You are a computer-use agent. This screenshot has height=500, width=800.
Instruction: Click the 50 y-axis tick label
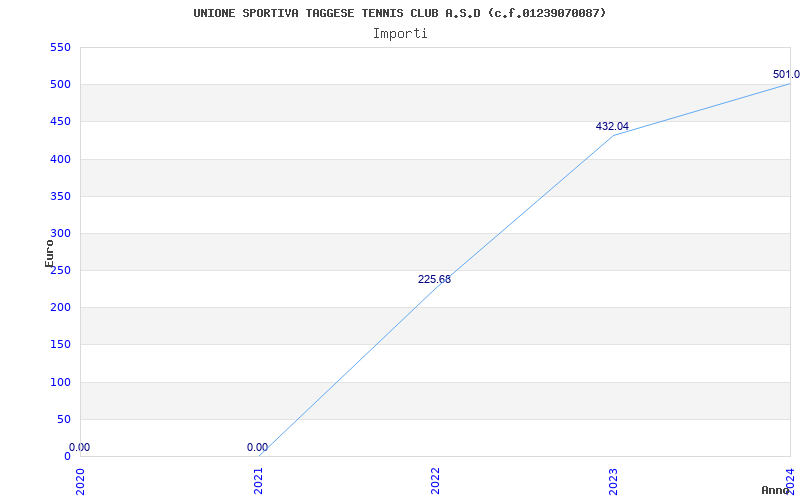[64, 419]
